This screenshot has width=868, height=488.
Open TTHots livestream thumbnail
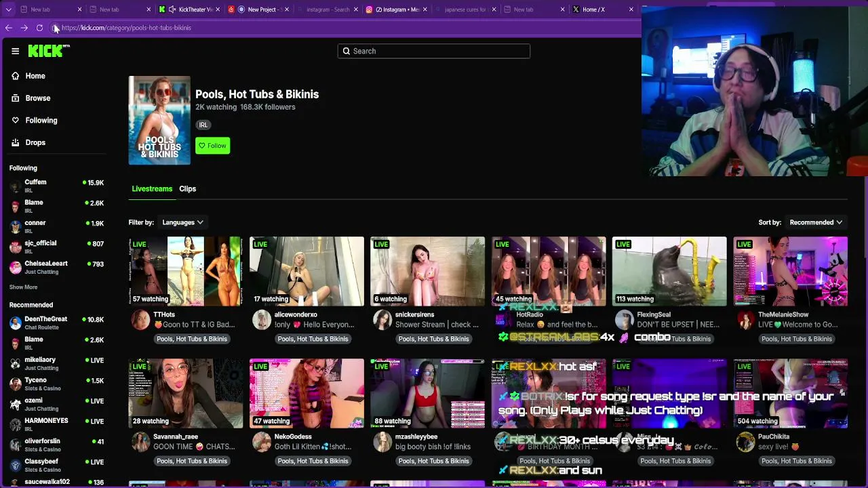point(185,271)
